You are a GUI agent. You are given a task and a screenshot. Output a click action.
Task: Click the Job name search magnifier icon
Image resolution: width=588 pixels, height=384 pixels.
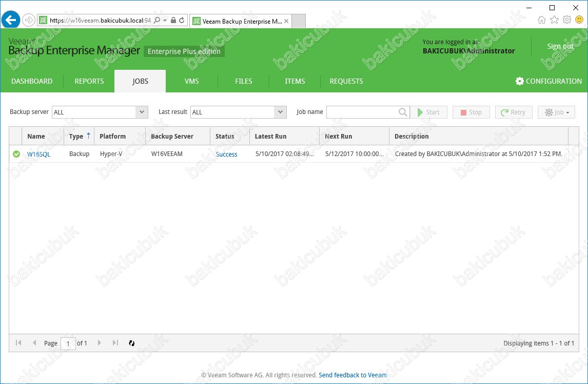coord(403,112)
